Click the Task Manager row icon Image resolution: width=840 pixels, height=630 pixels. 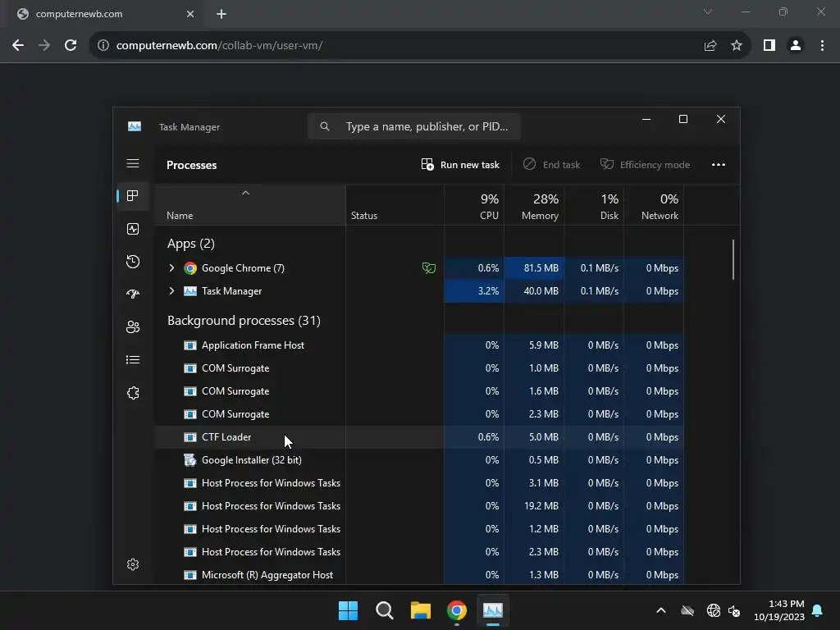click(190, 291)
